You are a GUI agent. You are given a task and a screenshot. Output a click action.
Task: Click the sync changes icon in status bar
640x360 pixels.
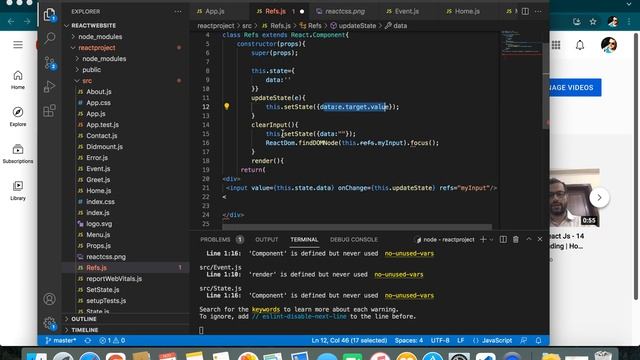click(x=88, y=340)
